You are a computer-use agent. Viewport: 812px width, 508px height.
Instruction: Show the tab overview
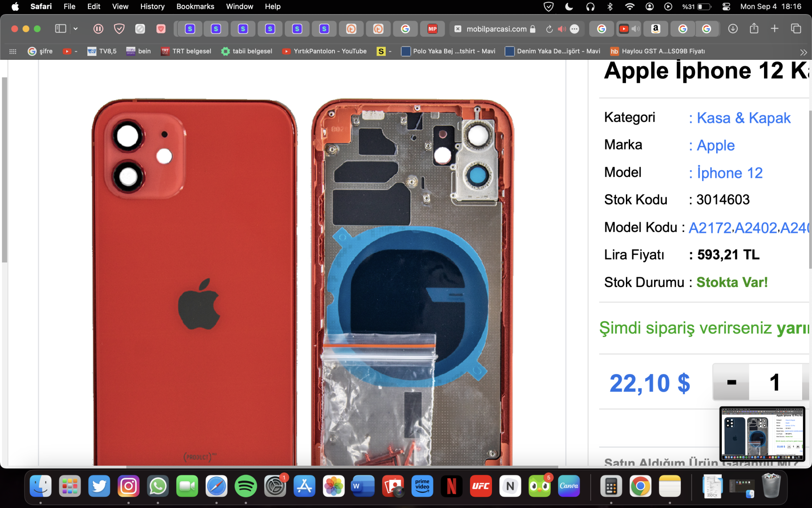pos(796,29)
